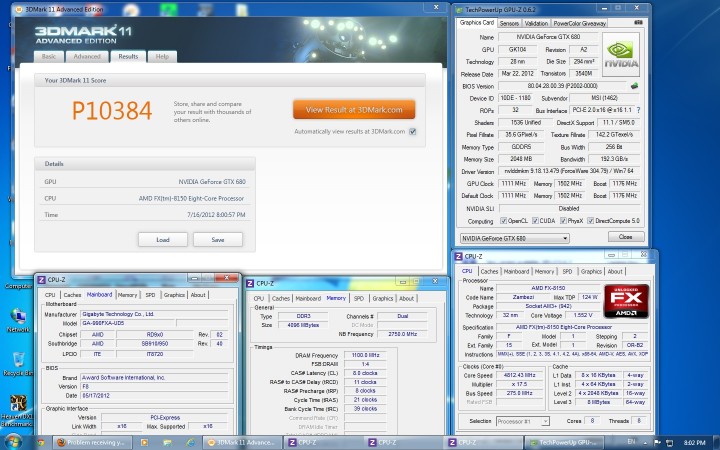Open the Windows Start orb
This screenshot has width=720, height=450.
tap(14, 443)
